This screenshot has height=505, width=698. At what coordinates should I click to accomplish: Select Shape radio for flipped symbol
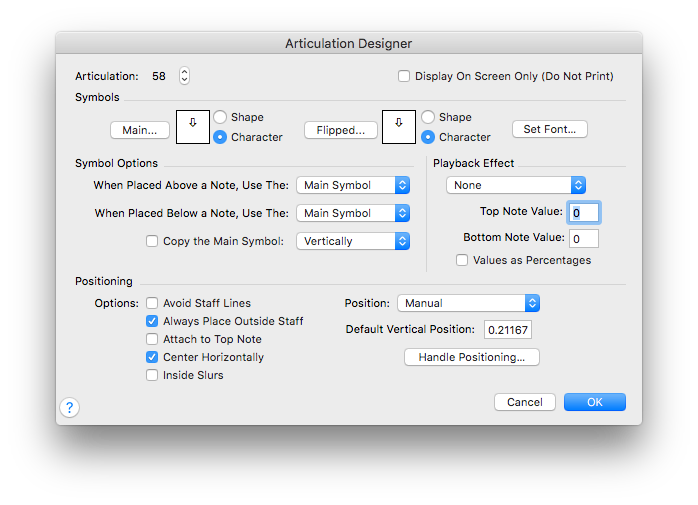pos(428,117)
